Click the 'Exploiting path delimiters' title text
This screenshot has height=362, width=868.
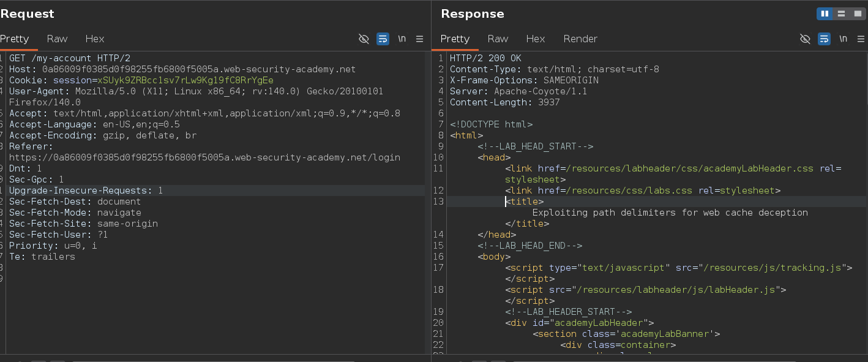pyautogui.click(x=670, y=213)
